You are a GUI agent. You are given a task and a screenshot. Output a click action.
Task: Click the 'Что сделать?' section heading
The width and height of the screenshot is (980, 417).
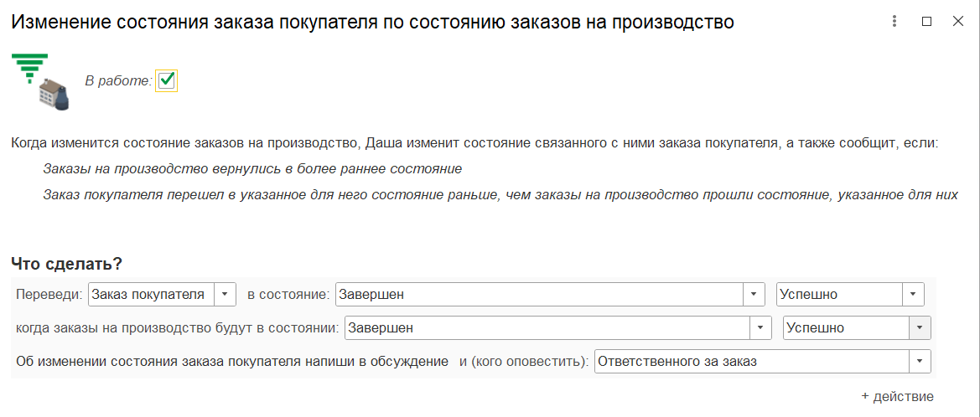[67, 264]
